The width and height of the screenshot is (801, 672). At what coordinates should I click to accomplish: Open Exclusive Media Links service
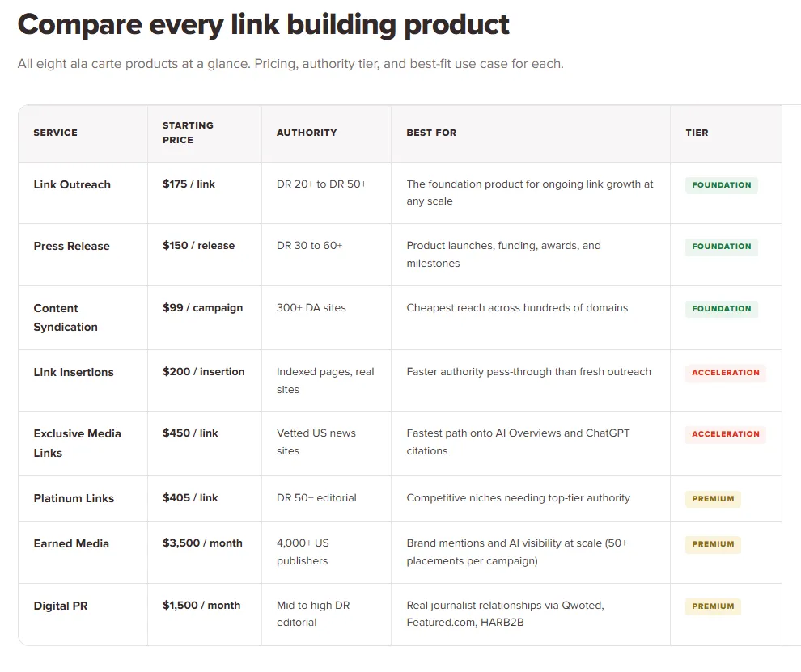77,443
